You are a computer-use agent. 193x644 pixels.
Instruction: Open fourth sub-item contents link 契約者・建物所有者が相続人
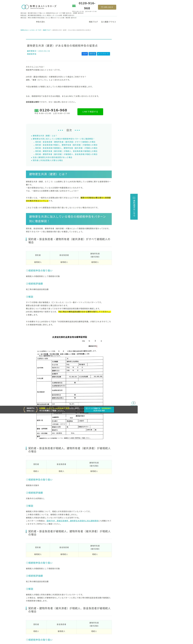pyautogui.click(x=66, y=151)
